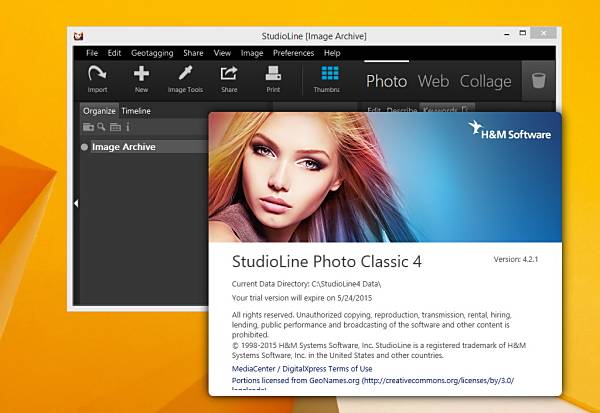This screenshot has height=413, width=600.
Task: Click the H&M Software logo
Action: point(510,131)
